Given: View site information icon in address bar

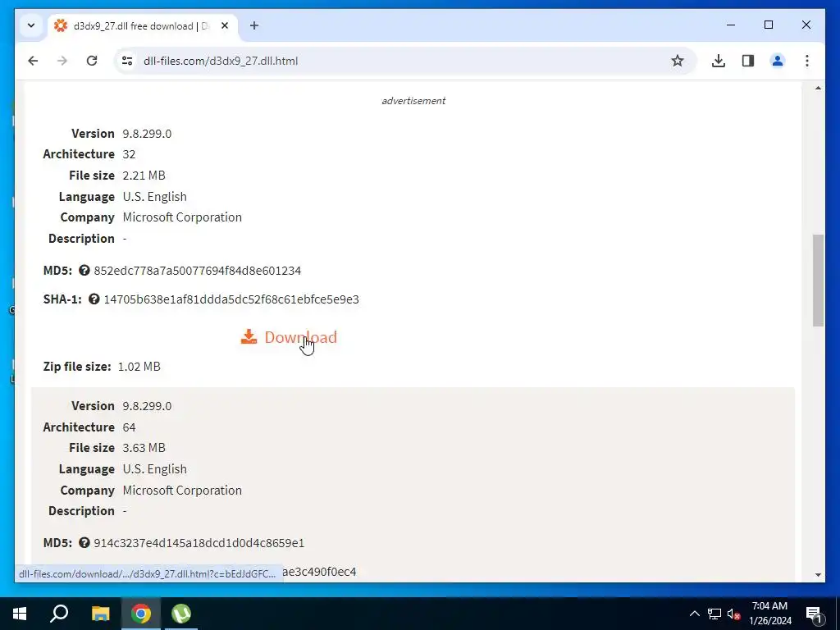Looking at the screenshot, I should click(x=127, y=61).
